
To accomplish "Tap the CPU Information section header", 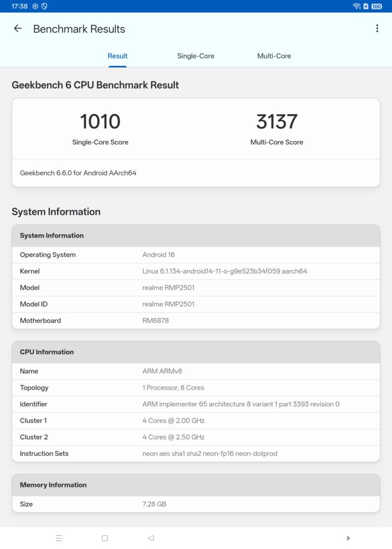I will (196, 352).
